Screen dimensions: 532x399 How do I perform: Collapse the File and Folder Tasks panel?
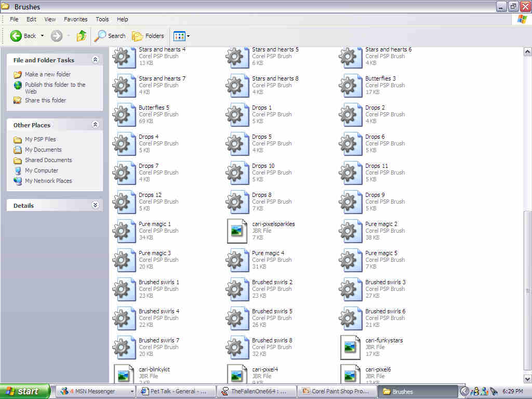point(95,60)
